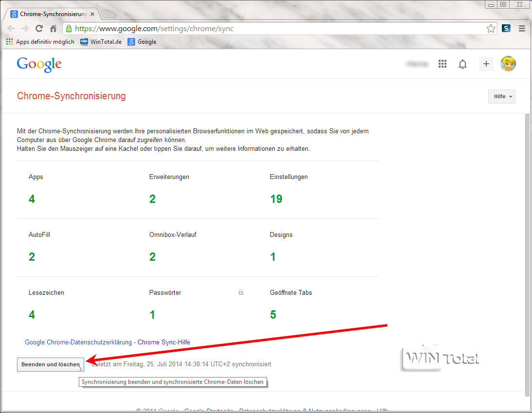Screen dimensions: 532x413
Task: Select the Einstellungen tile showing 19
Action: tap(318, 189)
